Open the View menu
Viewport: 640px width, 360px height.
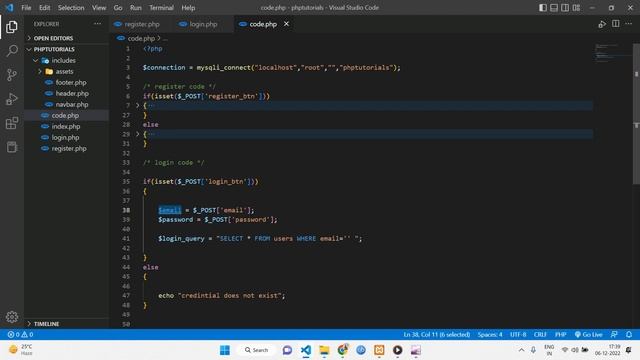click(x=99, y=7)
